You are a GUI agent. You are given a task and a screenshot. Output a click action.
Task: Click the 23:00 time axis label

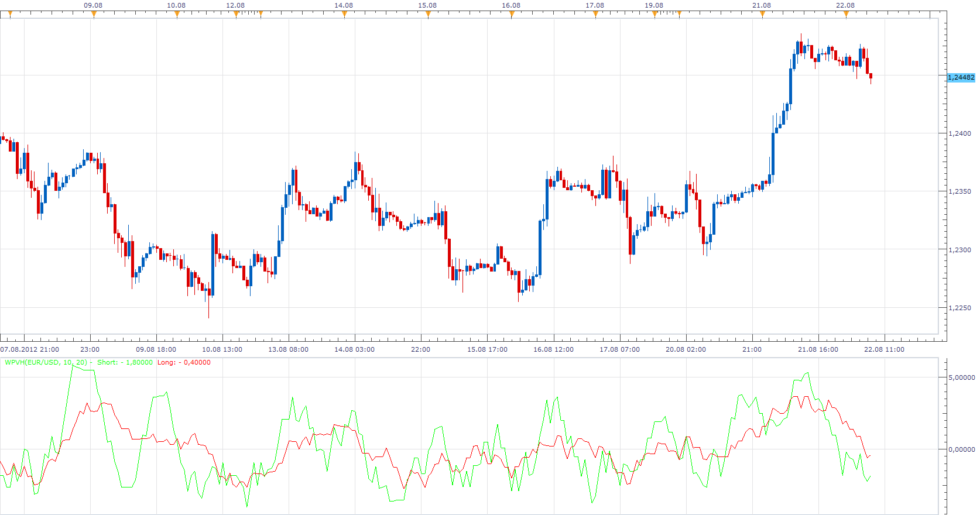coord(90,349)
